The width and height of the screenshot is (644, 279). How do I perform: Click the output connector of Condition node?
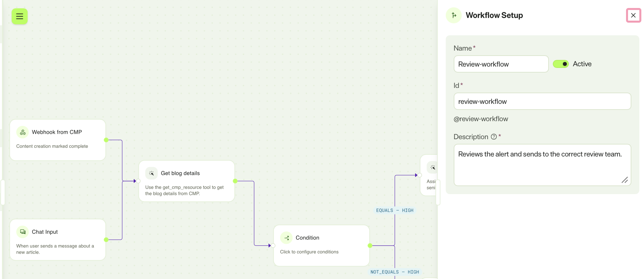click(x=370, y=246)
